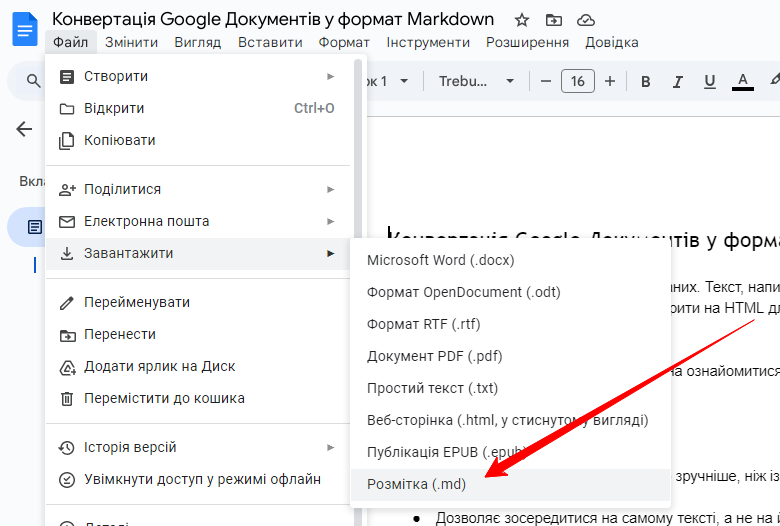Apply italic formatting with the I icon
Viewport: 780px width, 526px height.
click(678, 82)
